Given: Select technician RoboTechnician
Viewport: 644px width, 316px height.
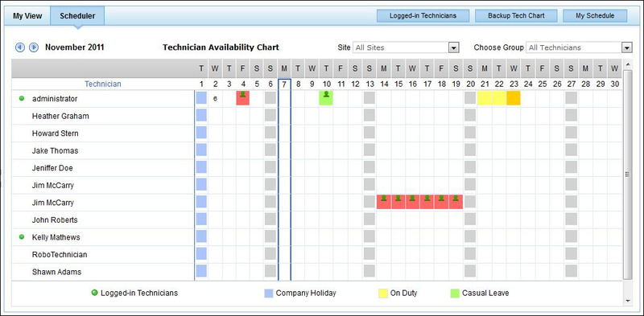Looking at the screenshot, I should [60, 254].
